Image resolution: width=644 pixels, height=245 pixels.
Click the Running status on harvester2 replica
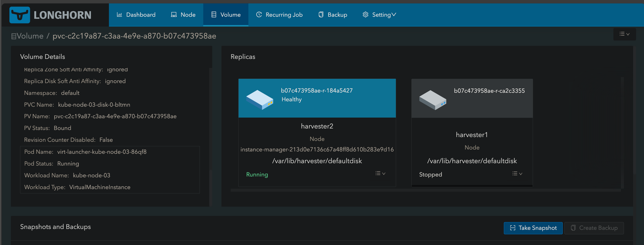coord(257,174)
